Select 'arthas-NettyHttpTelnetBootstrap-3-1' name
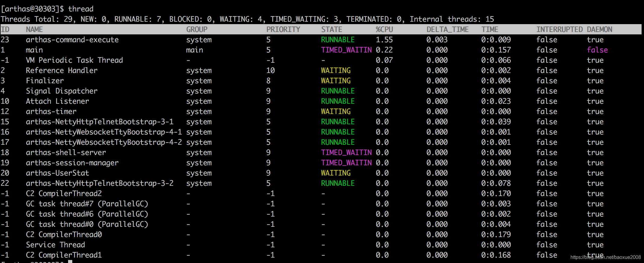This screenshot has width=644, height=263. (100, 122)
